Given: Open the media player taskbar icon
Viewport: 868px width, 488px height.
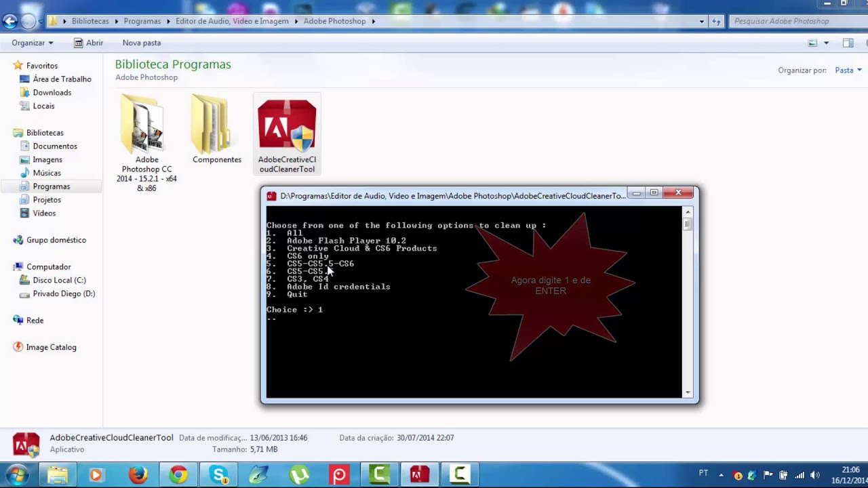Looking at the screenshot, I should (x=96, y=474).
